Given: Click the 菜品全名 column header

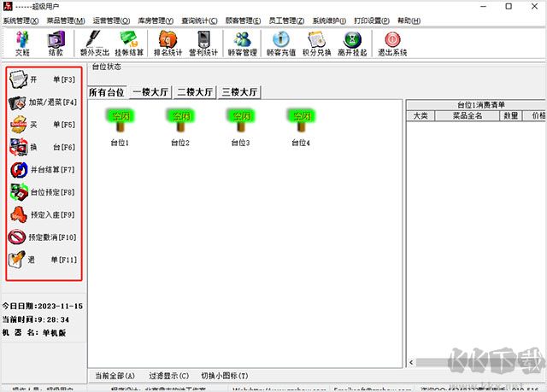Looking at the screenshot, I should pos(468,115).
